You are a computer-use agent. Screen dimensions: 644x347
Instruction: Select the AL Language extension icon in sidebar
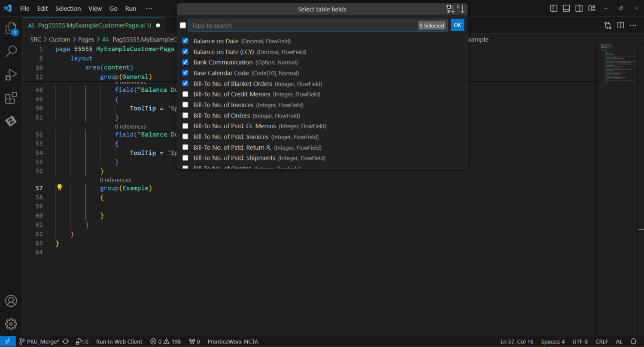coord(11,121)
